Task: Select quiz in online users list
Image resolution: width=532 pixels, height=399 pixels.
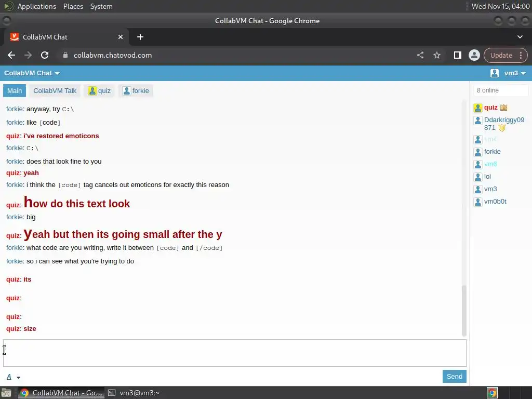Action: pyautogui.click(x=490, y=108)
